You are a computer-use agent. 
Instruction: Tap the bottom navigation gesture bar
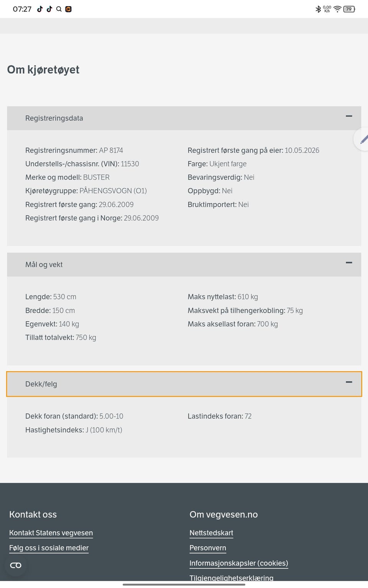pyautogui.click(x=184, y=585)
